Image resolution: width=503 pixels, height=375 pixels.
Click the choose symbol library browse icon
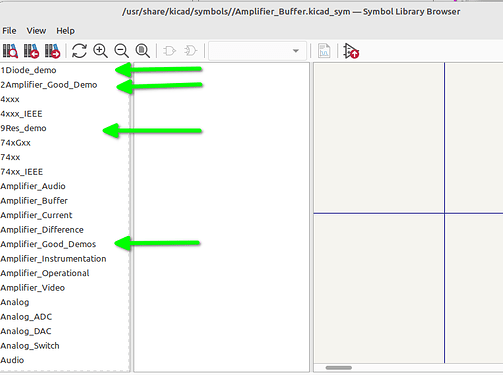[10, 51]
